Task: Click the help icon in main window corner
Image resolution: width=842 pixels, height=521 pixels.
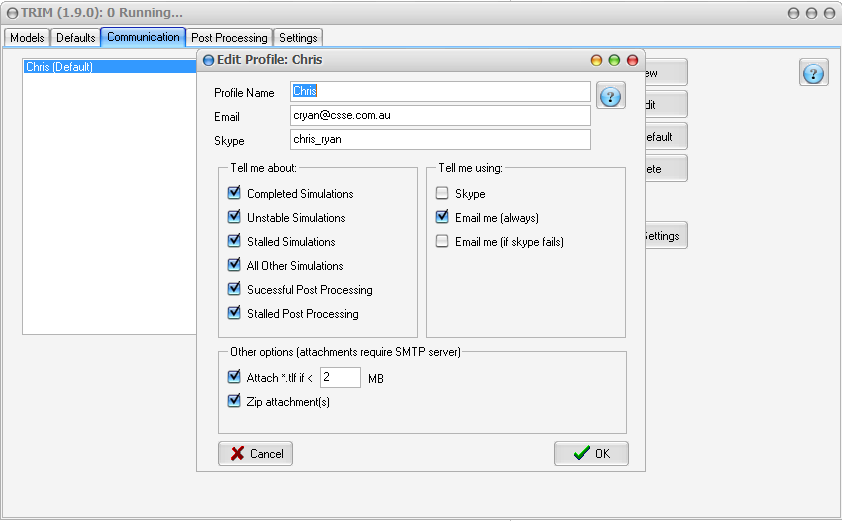Action: click(x=813, y=73)
